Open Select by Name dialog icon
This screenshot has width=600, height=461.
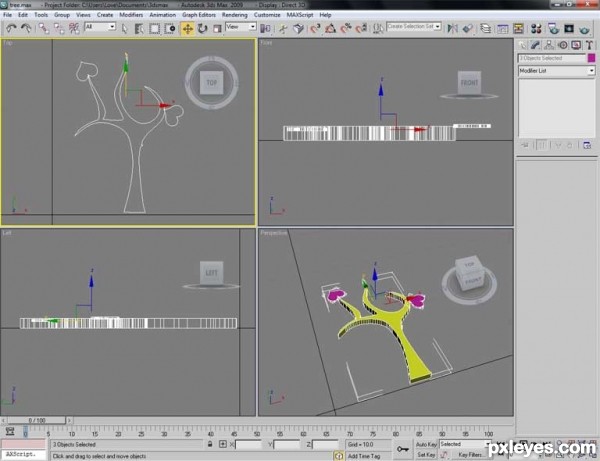click(139, 29)
